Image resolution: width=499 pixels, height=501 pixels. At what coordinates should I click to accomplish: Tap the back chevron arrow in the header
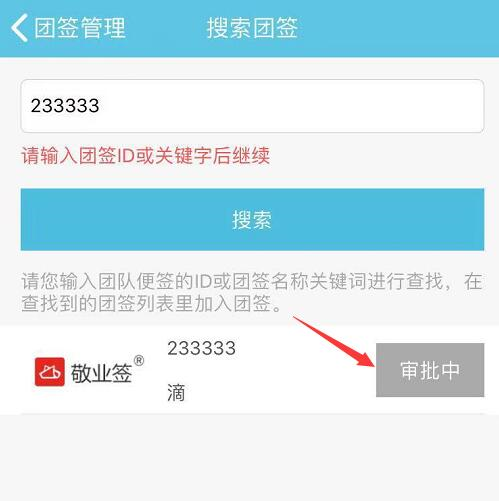tap(19, 28)
